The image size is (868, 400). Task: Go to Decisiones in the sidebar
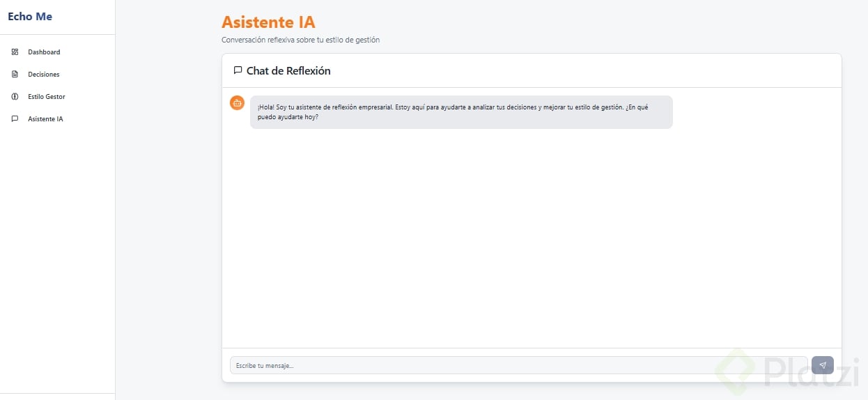[x=44, y=75]
